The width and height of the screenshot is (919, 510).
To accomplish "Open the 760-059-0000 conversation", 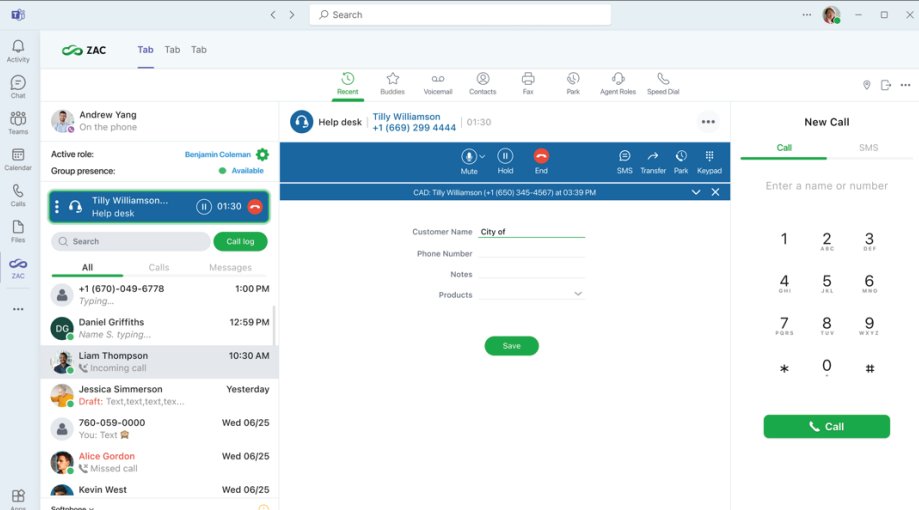I will click(x=159, y=428).
